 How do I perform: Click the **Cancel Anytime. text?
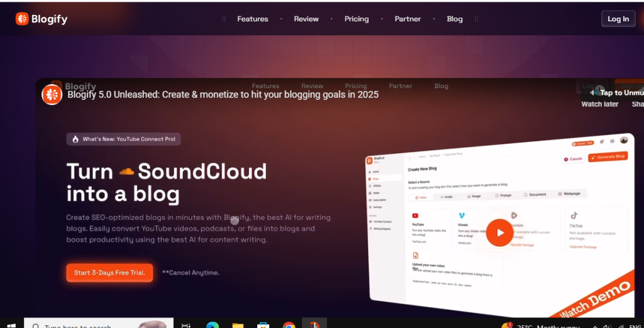click(191, 273)
